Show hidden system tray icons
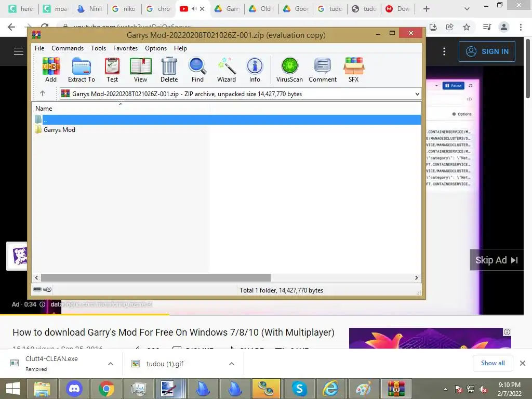 [445, 389]
